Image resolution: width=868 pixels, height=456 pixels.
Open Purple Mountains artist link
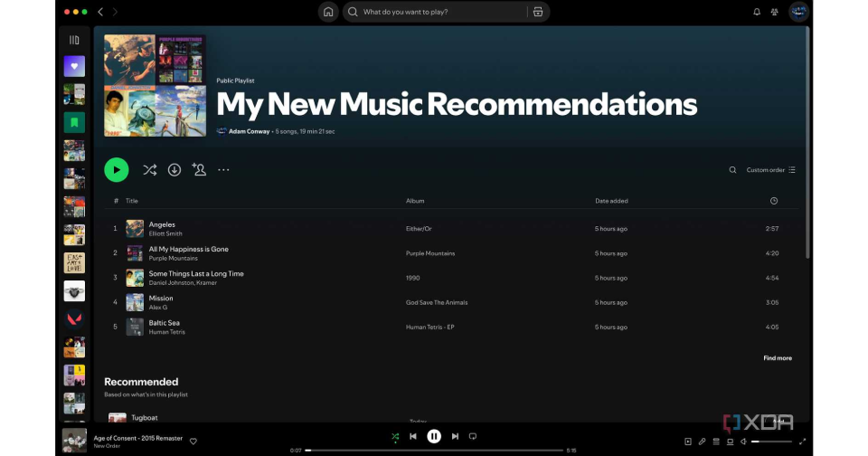[x=174, y=258]
